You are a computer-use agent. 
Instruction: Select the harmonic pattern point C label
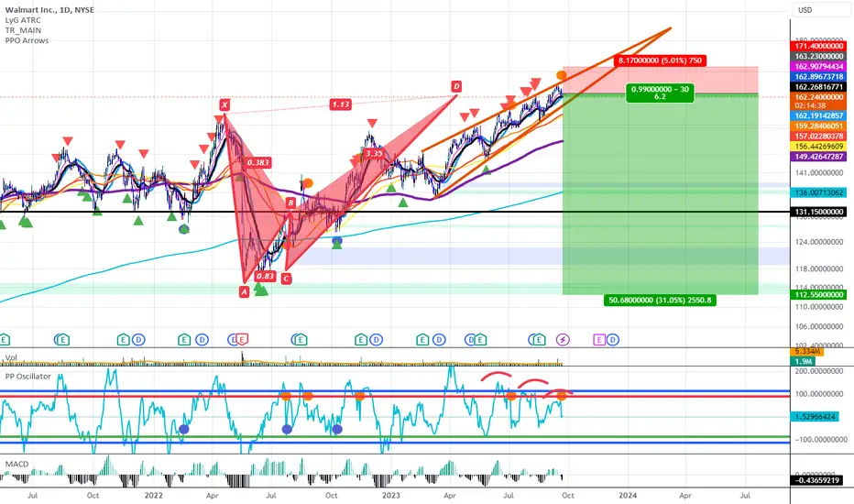tap(286, 279)
